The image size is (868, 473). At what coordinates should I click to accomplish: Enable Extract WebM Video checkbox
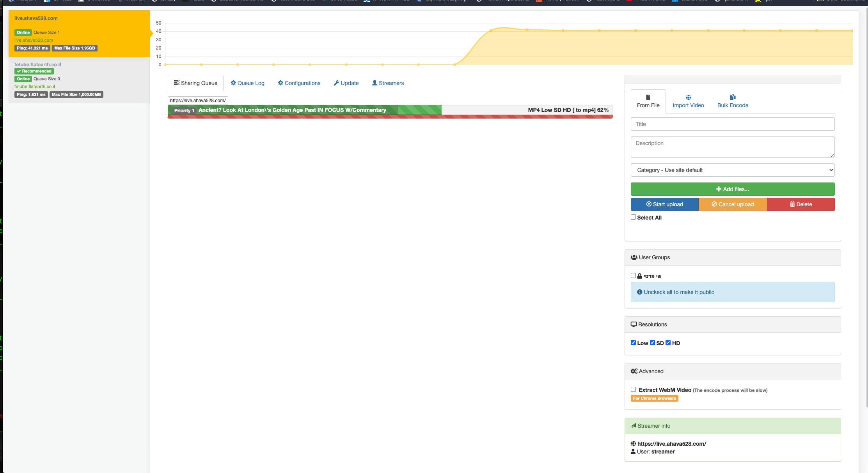(x=633, y=390)
